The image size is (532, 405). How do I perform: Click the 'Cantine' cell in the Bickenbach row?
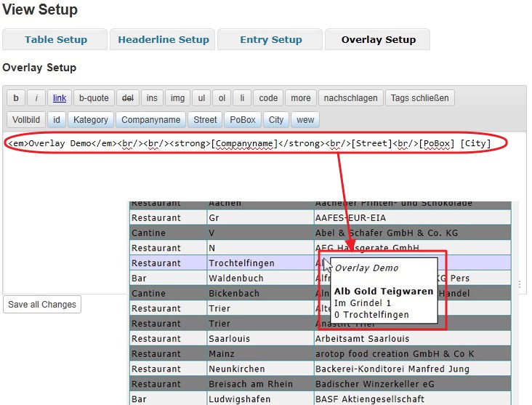pyautogui.click(x=169, y=293)
